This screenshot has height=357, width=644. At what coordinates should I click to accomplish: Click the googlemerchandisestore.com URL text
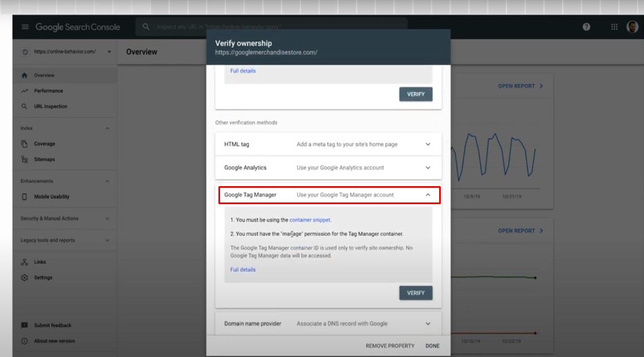(266, 52)
